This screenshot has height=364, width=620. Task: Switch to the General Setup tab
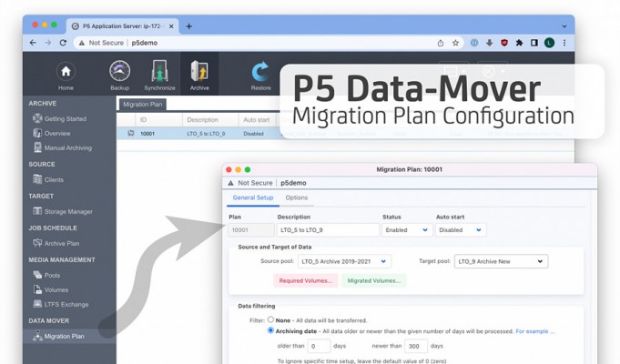[253, 197]
